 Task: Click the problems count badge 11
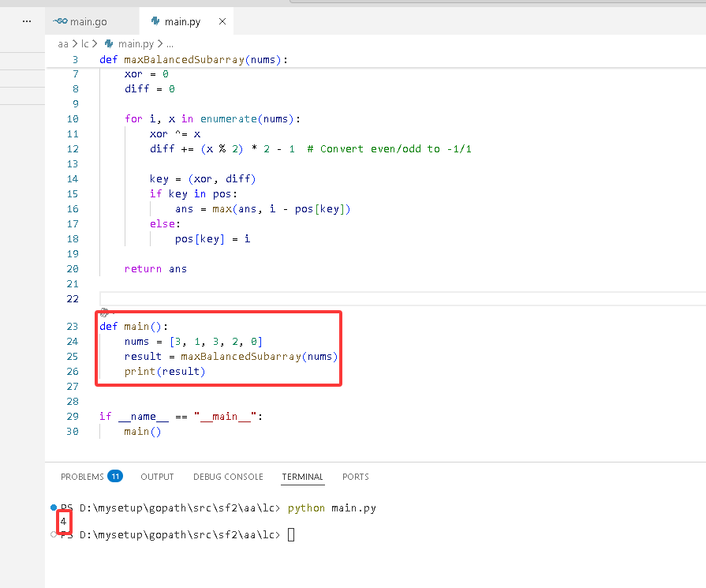coord(115,476)
